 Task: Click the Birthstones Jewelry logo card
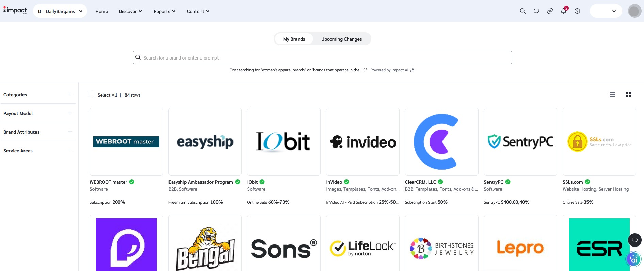[x=442, y=243]
